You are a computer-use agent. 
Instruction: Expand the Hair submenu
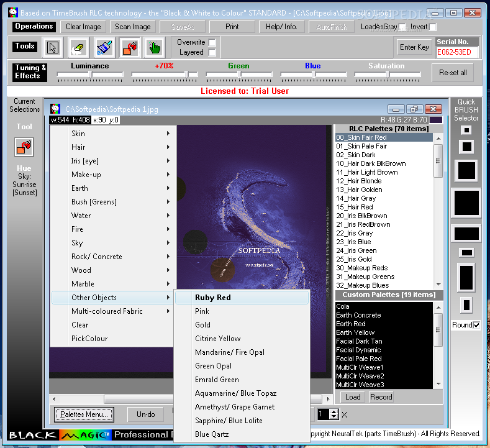pos(112,147)
